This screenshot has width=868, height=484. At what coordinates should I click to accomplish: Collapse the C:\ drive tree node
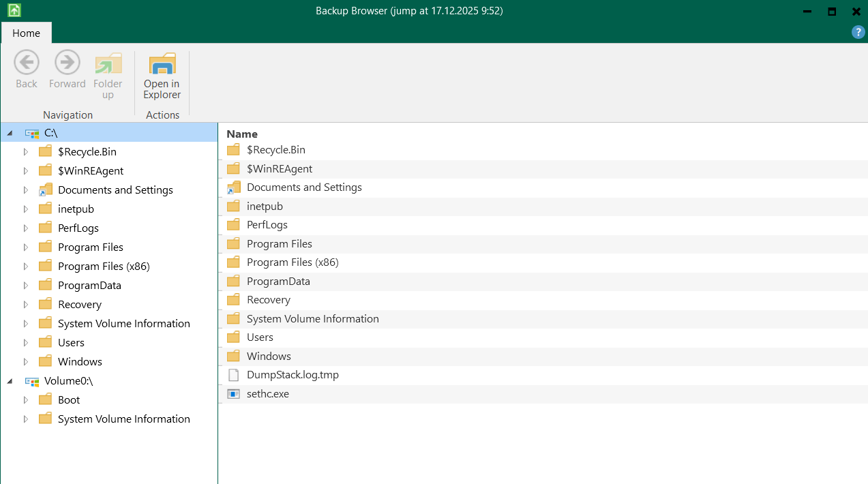[x=10, y=133]
